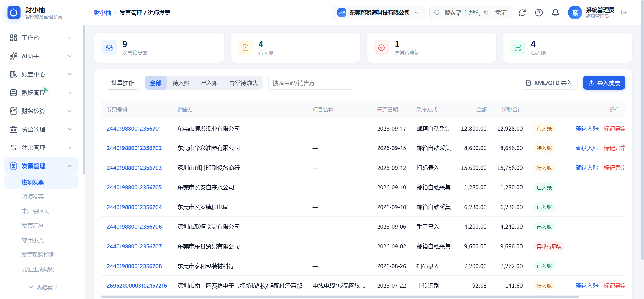The width and height of the screenshot is (644, 299).
Task: Focus the 搜索号码/销售方 search field
Action: click(x=312, y=83)
